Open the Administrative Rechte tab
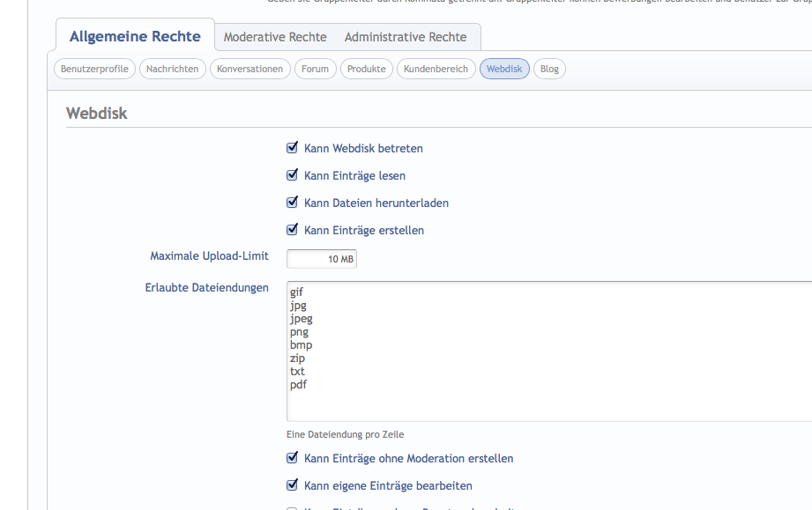 tap(406, 37)
